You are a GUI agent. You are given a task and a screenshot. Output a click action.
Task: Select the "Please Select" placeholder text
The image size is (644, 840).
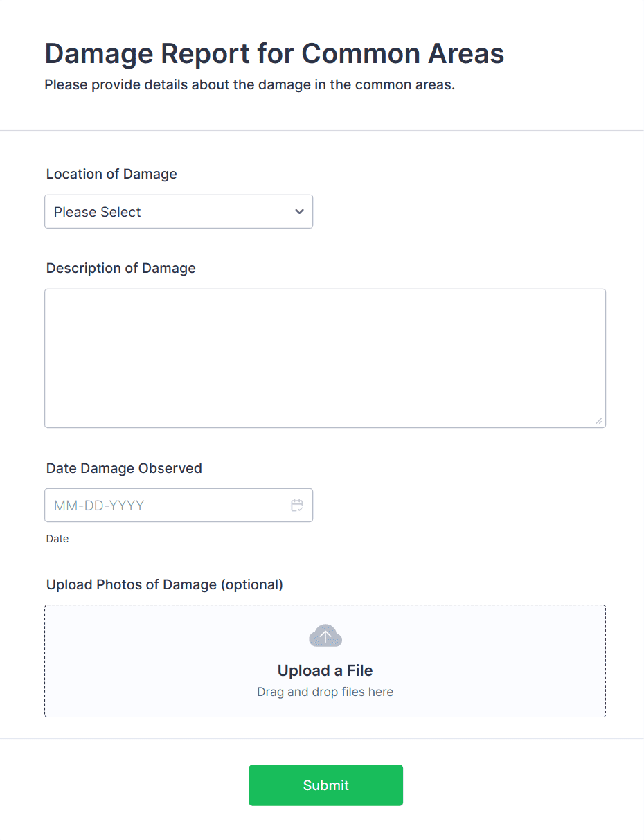pyautogui.click(x=98, y=213)
